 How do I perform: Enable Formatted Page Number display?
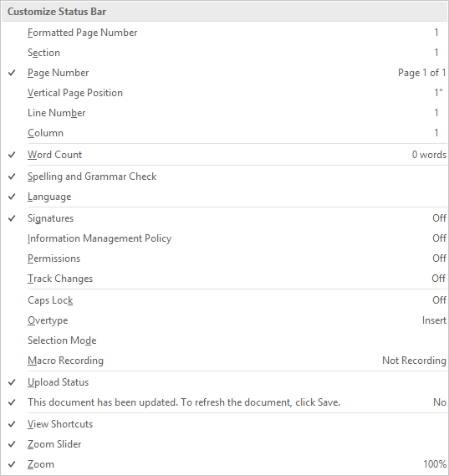click(x=224, y=33)
